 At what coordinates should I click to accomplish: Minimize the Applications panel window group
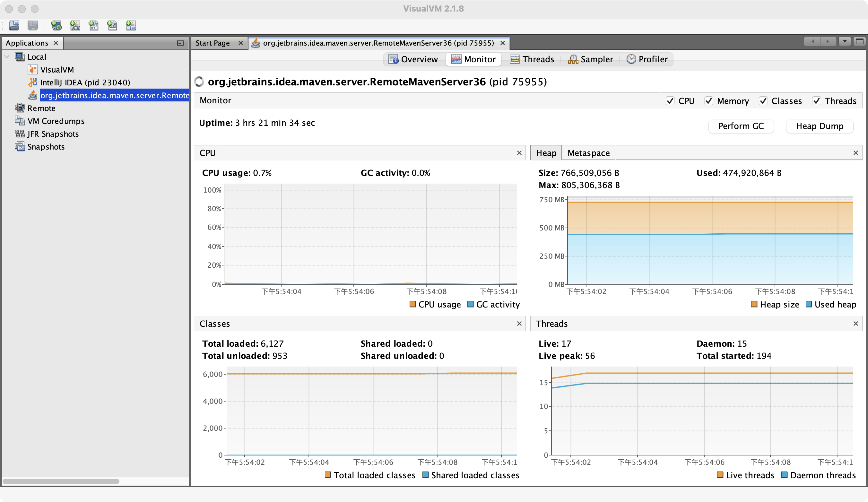[x=180, y=43]
